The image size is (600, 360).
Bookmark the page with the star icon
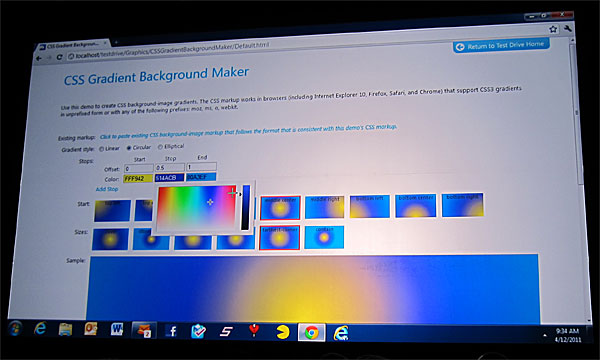click(553, 29)
